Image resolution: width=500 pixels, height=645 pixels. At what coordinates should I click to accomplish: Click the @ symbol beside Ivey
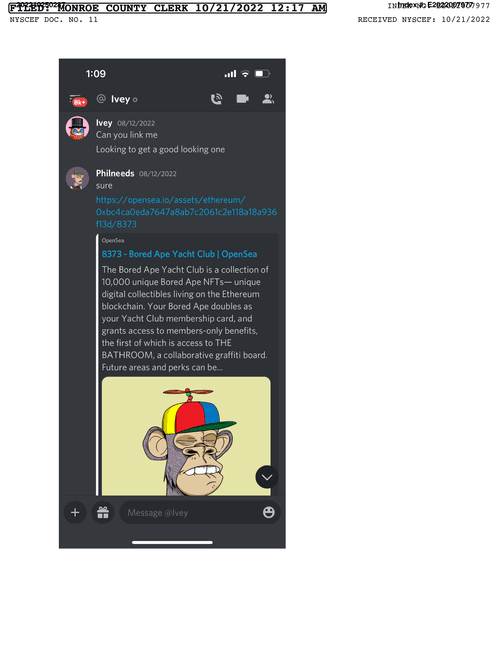pos(101,99)
